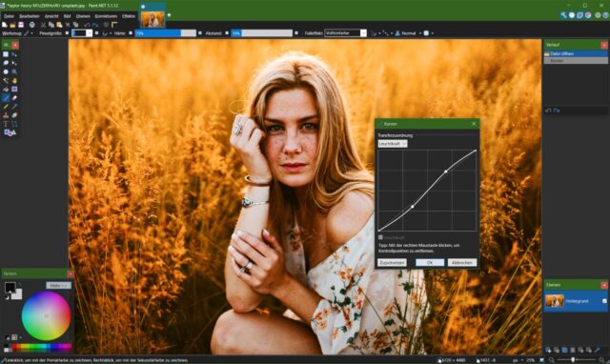The height and width of the screenshot is (364, 610).
Task: Click Zurücksetzen in the Kurven dialog
Action: [x=392, y=262]
